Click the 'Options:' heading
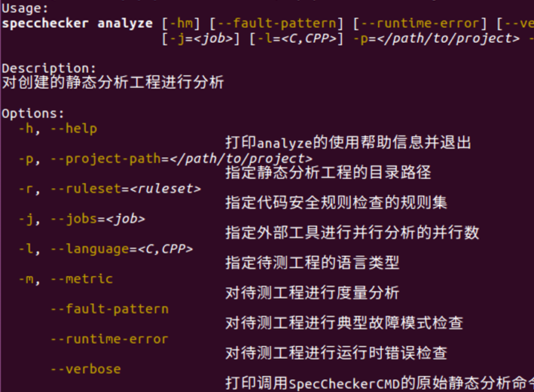The height and width of the screenshot is (392, 534). (x=33, y=114)
